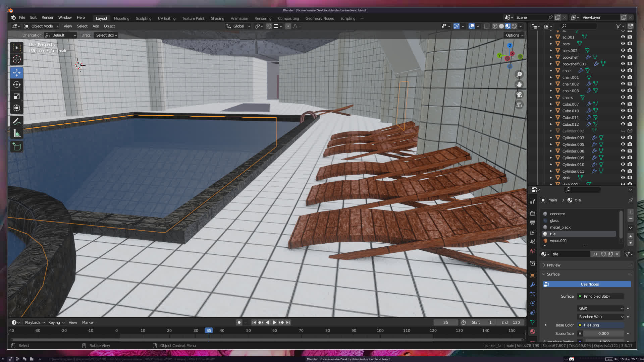Click the pan view hand icon
The width and height of the screenshot is (644, 362).
tap(519, 84)
